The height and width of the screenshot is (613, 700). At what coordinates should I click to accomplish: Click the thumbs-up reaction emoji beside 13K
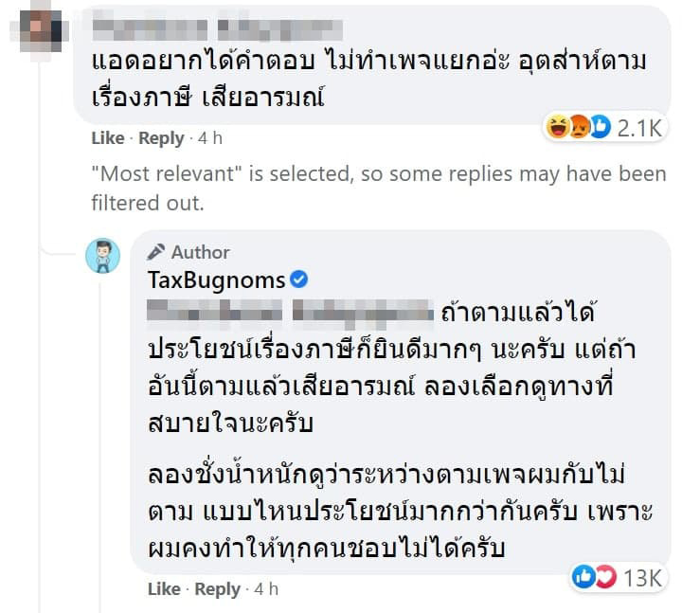(583, 577)
